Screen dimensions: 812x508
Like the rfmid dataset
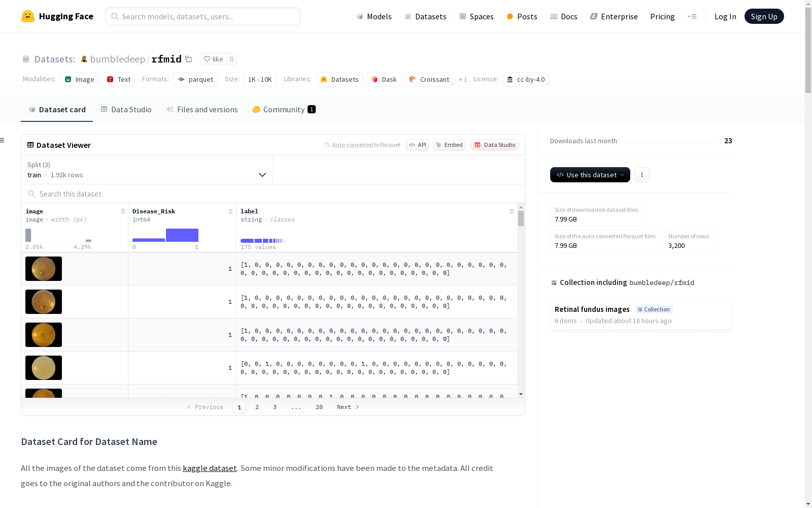pyautogui.click(x=213, y=59)
